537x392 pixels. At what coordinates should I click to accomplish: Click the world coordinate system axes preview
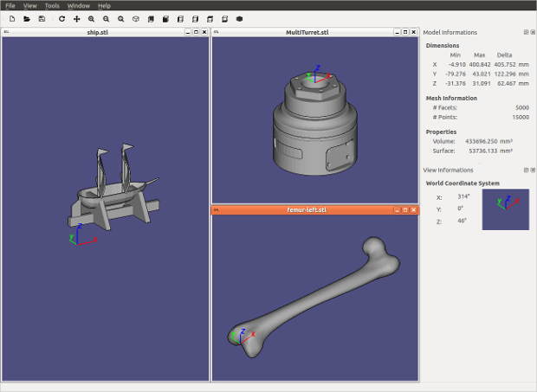tap(506, 209)
